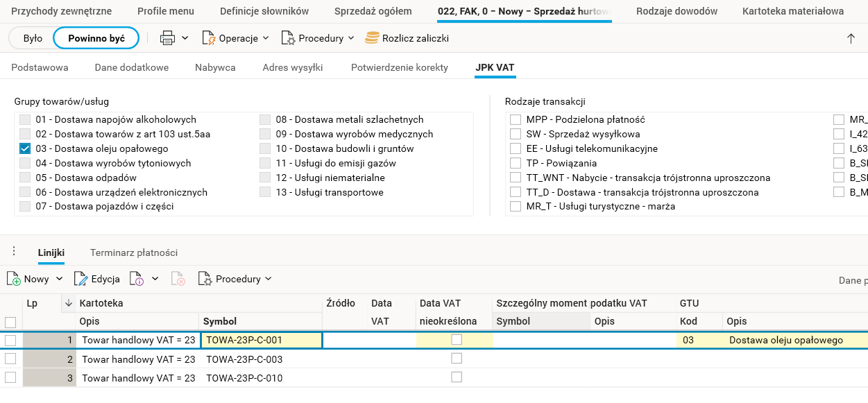Viewport: 868px width, 403px height.
Task: Open the top Procedury menu button
Action: click(318, 38)
